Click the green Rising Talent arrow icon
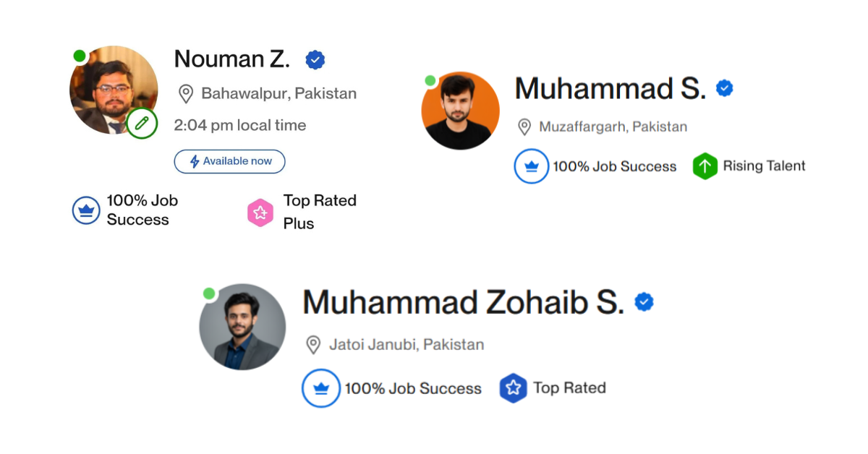 coord(705,166)
